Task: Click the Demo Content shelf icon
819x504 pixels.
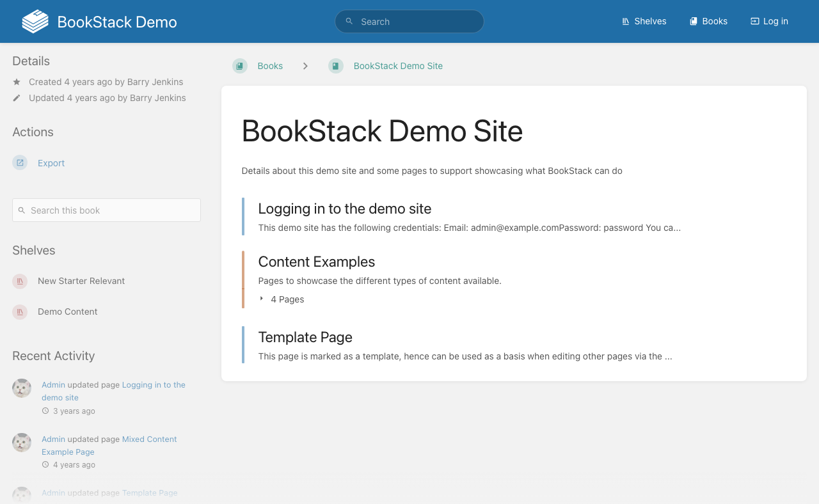Action: click(x=20, y=311)
